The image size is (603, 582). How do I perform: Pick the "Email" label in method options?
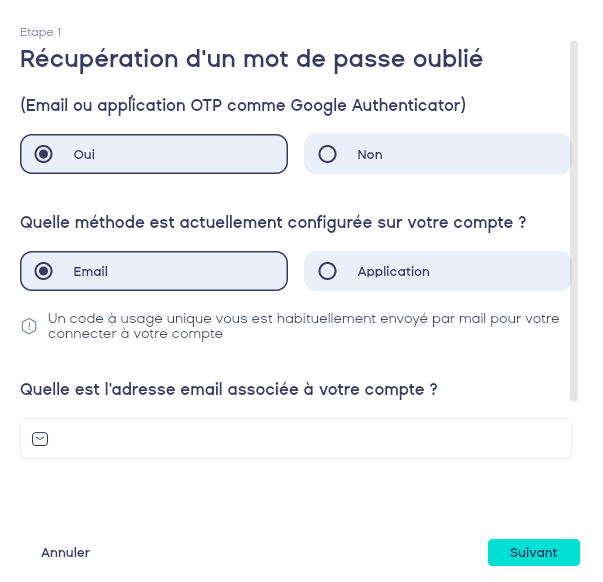[90, 271]
